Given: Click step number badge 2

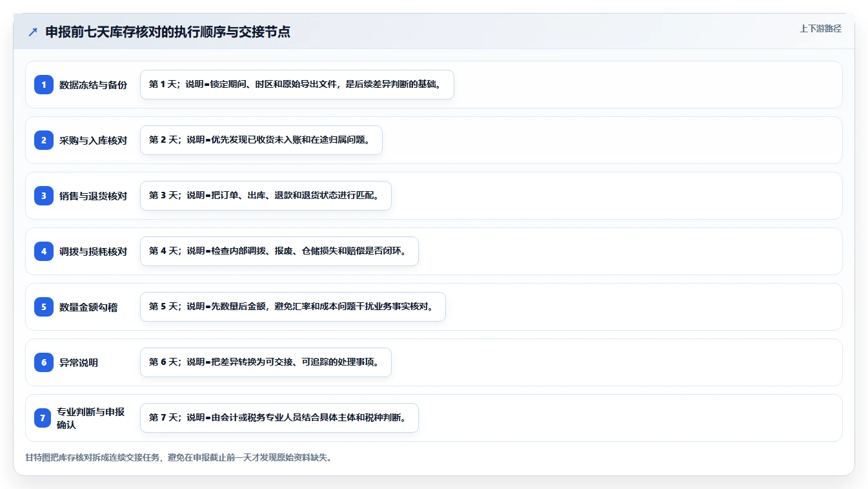Looking at the screenshot, I should [44, 140].
